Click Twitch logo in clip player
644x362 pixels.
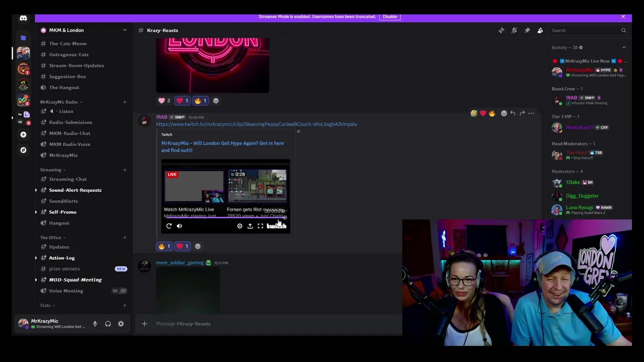pyautogui.click(x=276, y=226)
